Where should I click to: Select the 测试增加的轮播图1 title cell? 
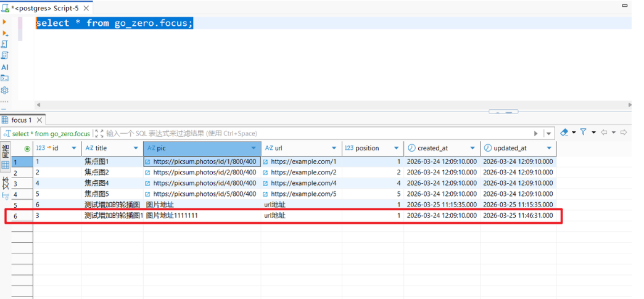112,215
